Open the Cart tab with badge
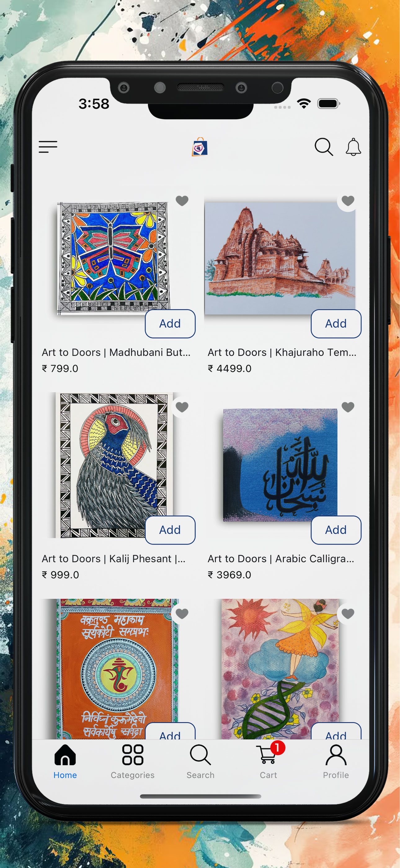The image size is (400, 868). coord(269,761)
